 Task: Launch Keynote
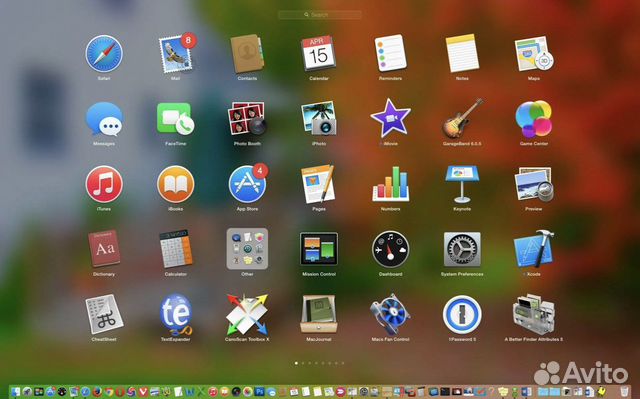pos(462,184)
